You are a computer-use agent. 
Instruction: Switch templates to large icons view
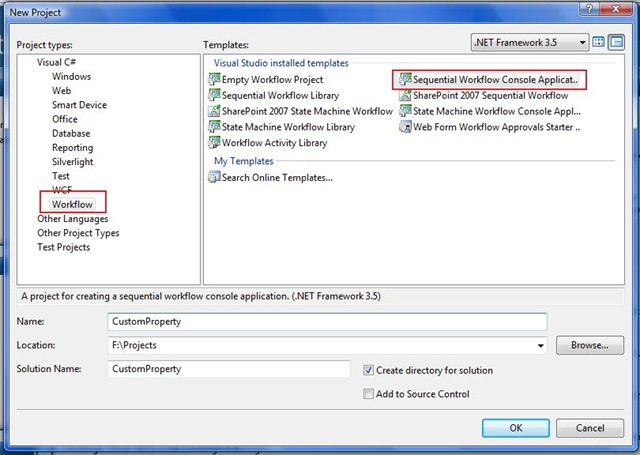(x=599, y=42)
